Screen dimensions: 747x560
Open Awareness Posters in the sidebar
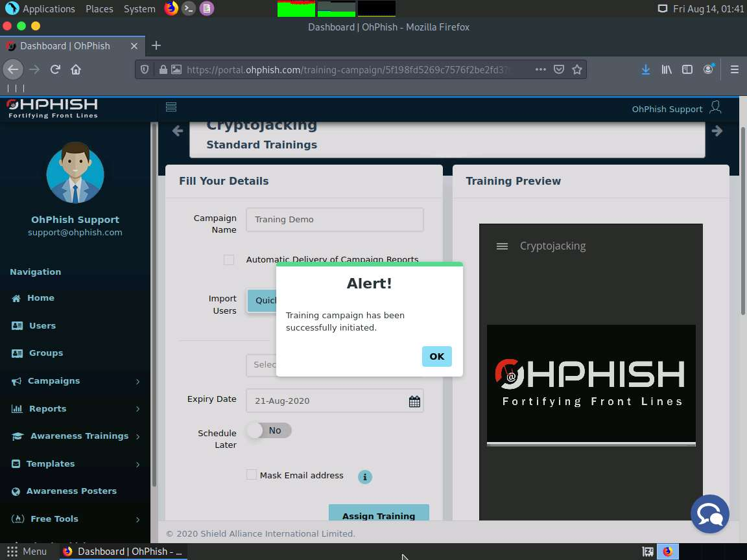(x=71, y=491)
